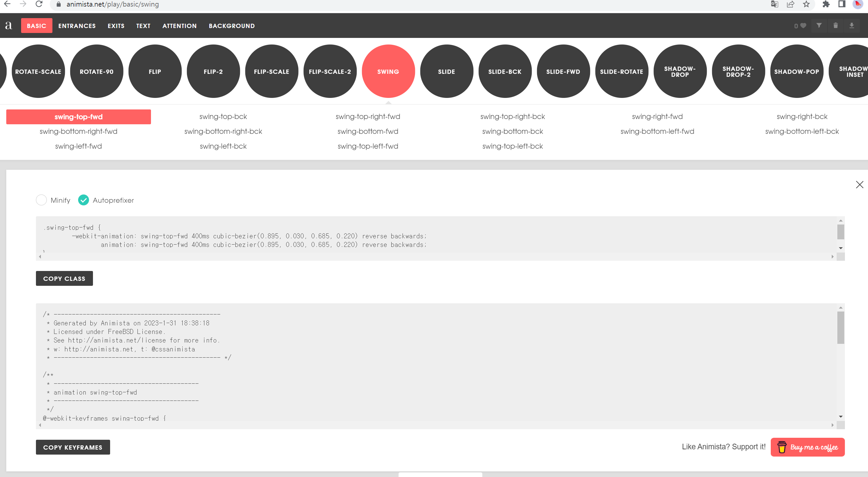The width and height of the screenshot is (868, 477).
Task: Switch to the ATTENTION tab
Action: (179, 26)
